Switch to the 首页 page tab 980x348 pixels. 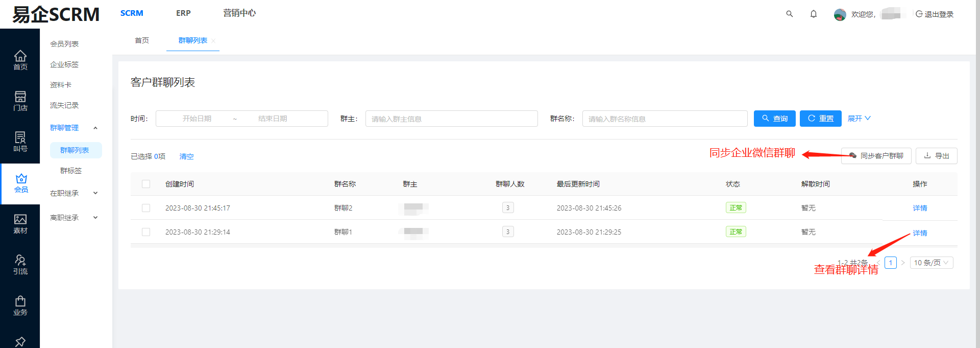click(x=142, y=40)
